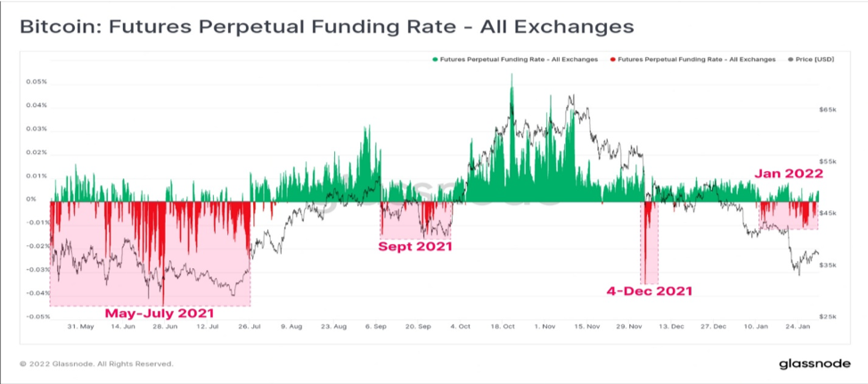Screen dimensions: 868x384
Task: Toggle the green Funding Rate legend dot
Action: pos(435,59)
